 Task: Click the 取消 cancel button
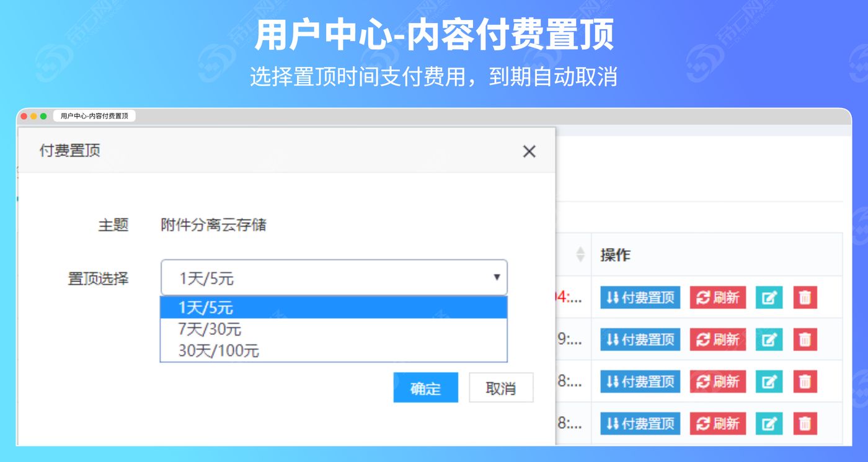[501, 388]
